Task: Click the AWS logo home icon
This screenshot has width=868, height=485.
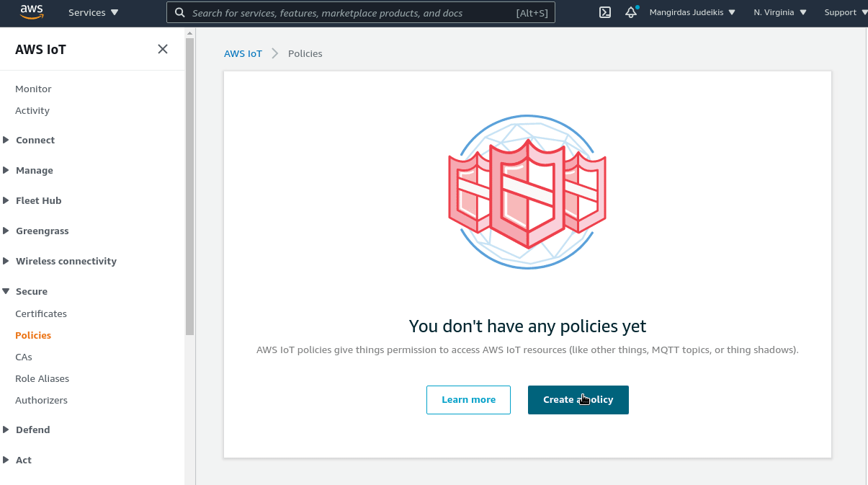Action: click(32, 12)
